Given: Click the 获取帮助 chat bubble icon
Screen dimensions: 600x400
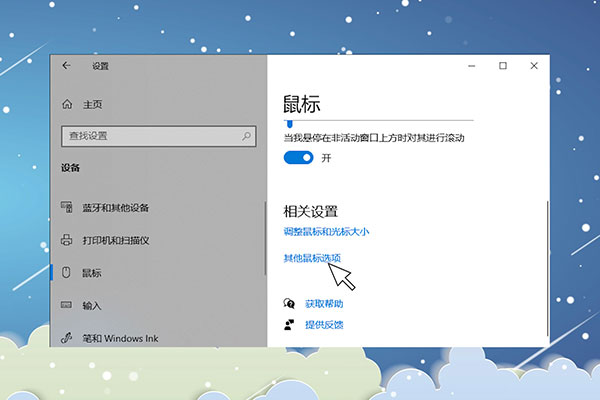Looking at the screenshot, I should [x=289, y=303].
